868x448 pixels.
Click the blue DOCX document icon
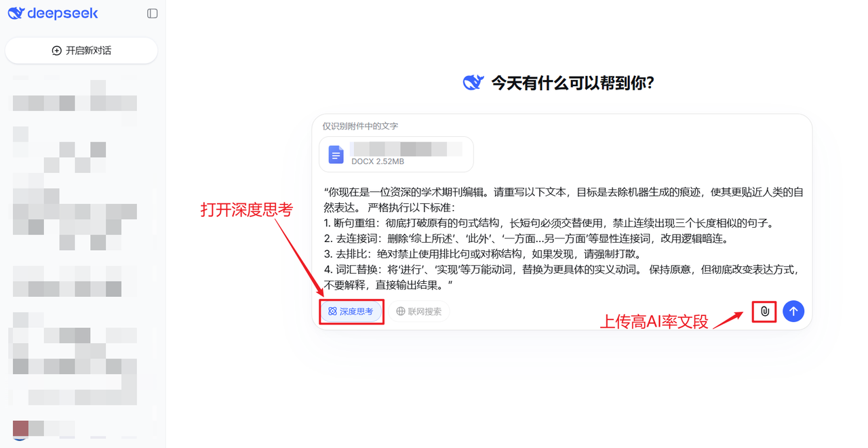pos(336,155)
